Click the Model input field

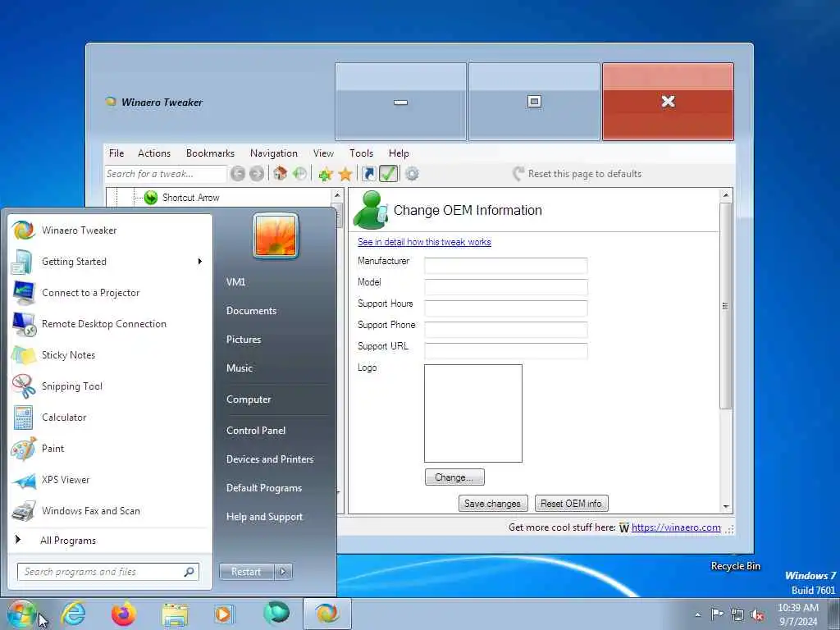point(505,287)
